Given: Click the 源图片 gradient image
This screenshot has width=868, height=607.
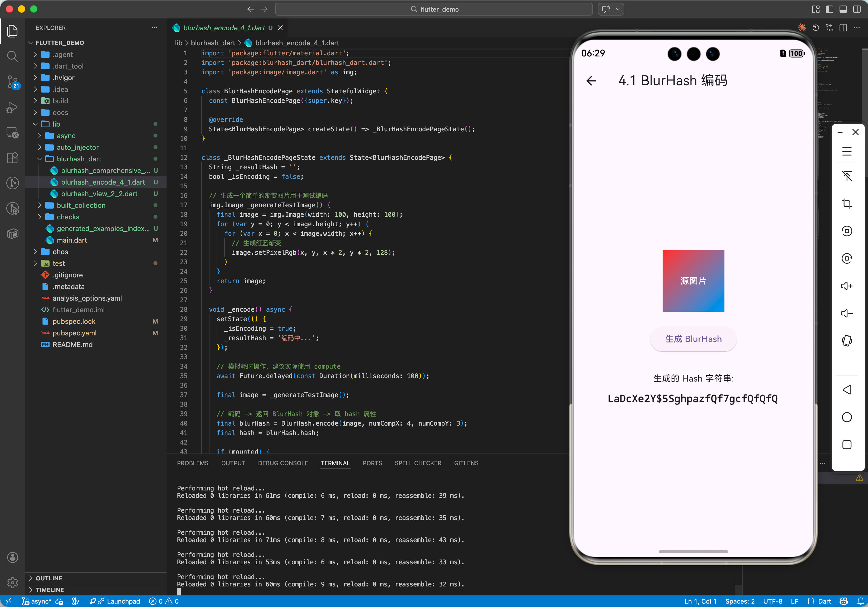Looking at the screenshot, I should pos(693,281).
